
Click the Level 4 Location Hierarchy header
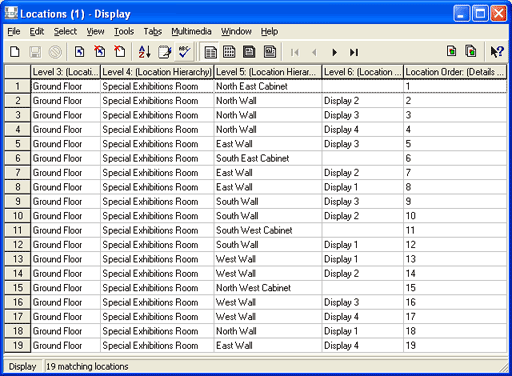click(157, 72)
